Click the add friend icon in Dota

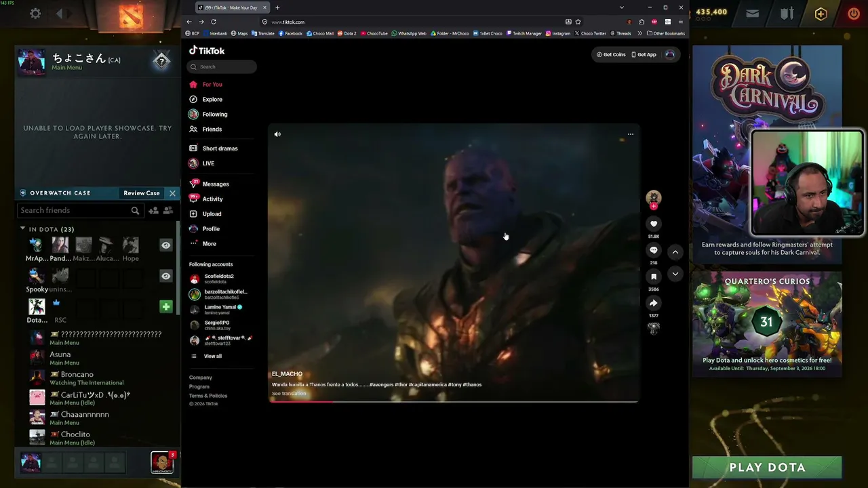click(154, 211)
